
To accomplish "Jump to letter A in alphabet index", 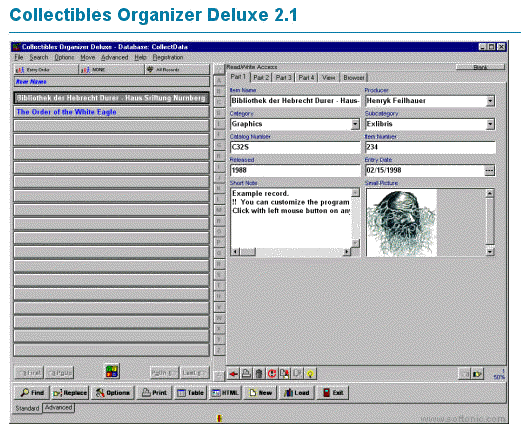I will [x=219, y=81].
